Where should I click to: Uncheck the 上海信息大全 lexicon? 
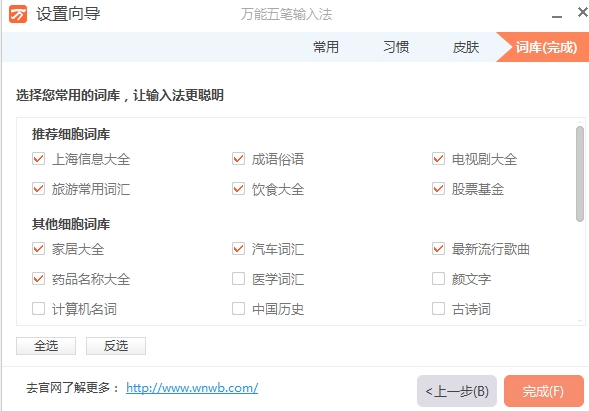click(x=38, y=159)
